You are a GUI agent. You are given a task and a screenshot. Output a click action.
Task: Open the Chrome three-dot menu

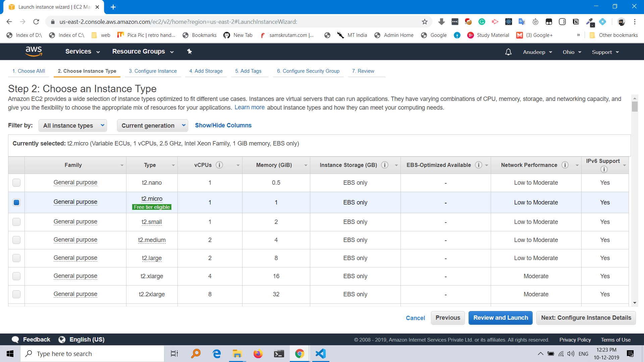[x=635, y=22]
